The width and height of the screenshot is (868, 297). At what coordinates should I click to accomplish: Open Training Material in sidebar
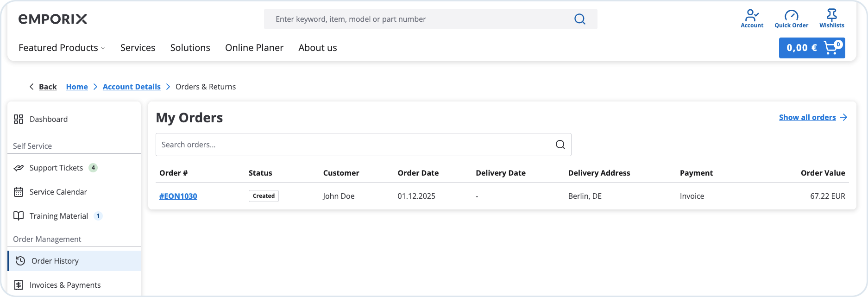coord(58,216)
